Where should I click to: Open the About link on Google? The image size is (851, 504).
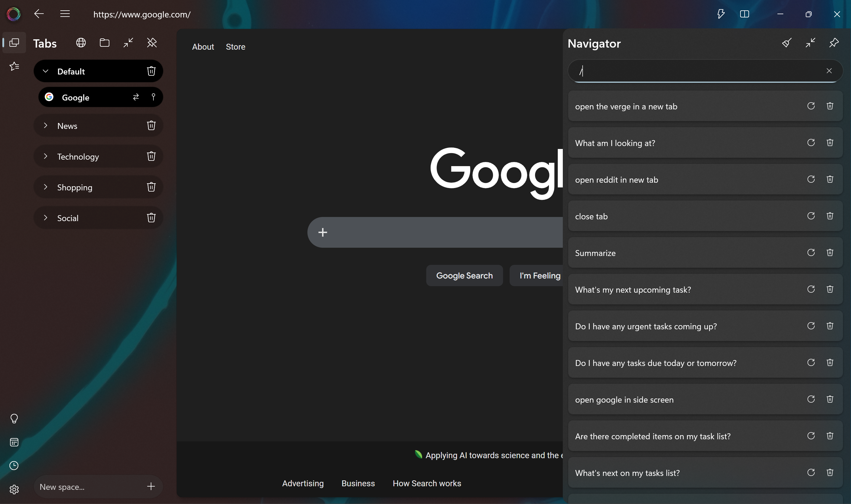click(x=203, y=47)
